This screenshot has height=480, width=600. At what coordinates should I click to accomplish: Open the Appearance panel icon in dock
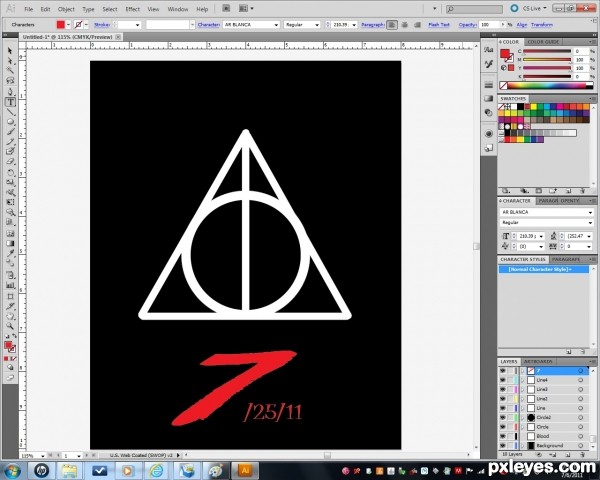click(489, 134)
